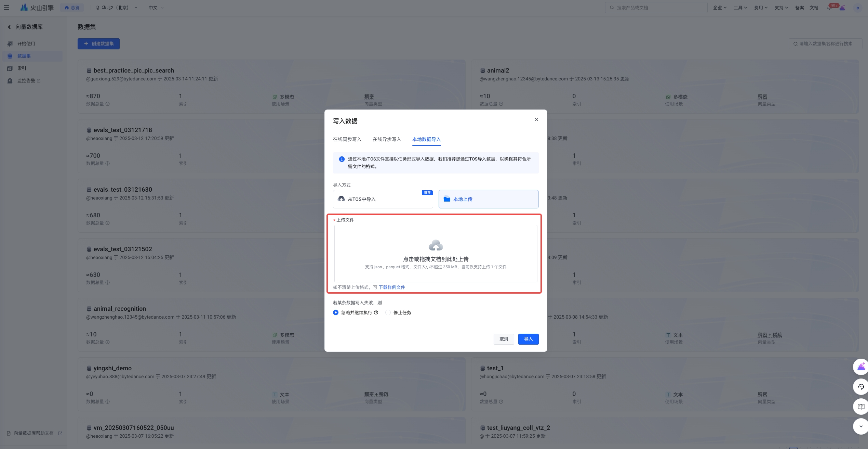Open the user avatar in top bar

click(x=857, y=8)
